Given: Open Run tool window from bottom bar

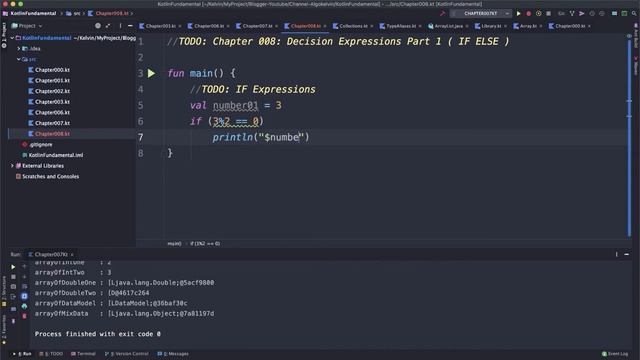Looking at the screenshot, I should (23, 354).
